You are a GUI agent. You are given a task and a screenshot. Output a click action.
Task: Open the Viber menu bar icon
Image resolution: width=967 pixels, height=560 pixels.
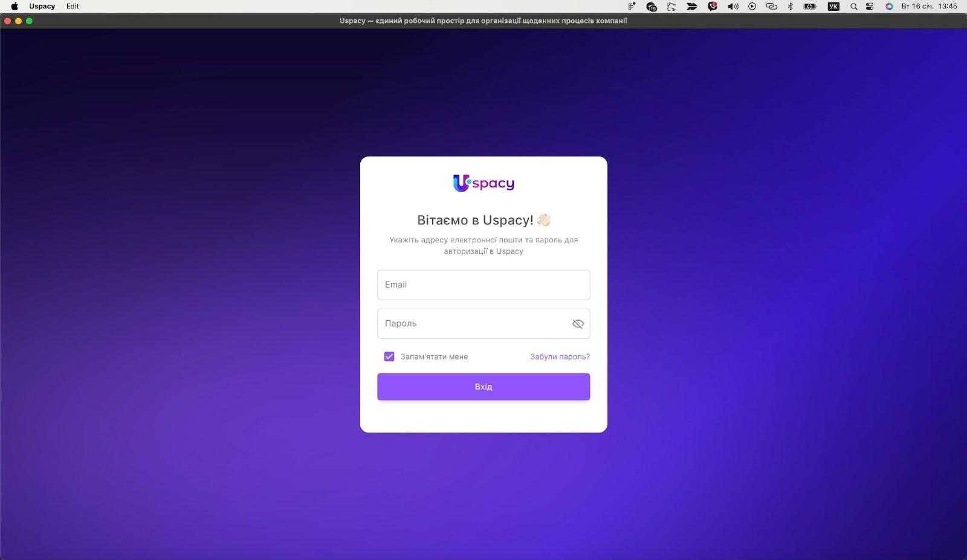click(713, 7)
